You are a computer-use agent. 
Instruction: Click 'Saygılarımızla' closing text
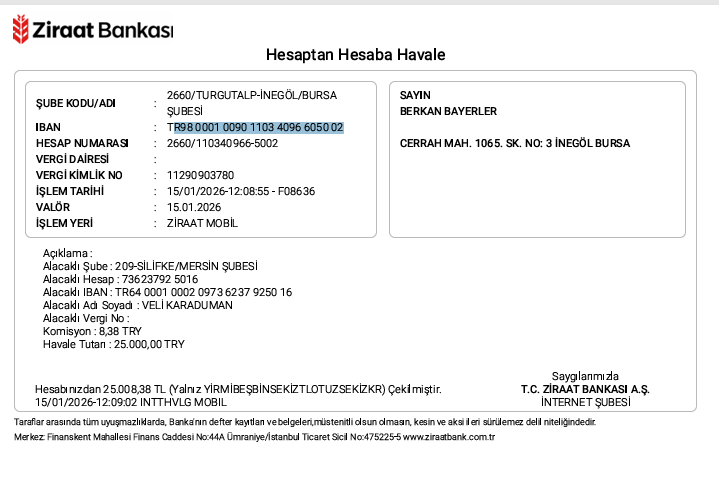(585, 376)
